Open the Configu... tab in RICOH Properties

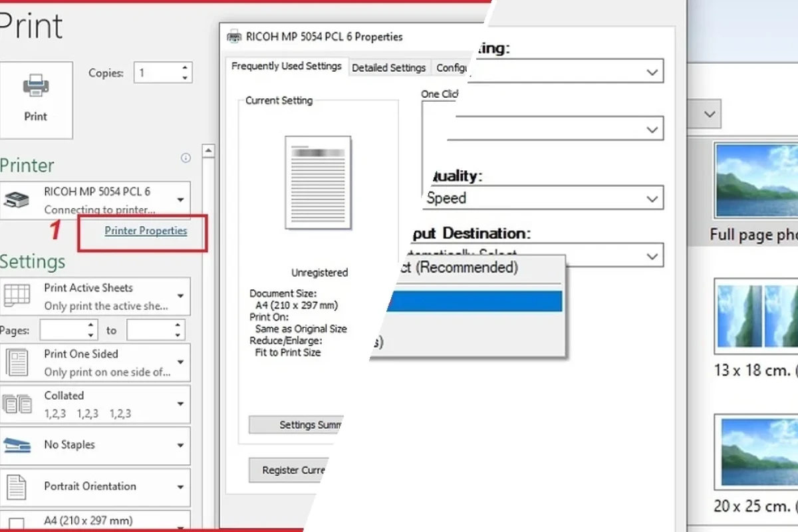[x=451, y=68]
